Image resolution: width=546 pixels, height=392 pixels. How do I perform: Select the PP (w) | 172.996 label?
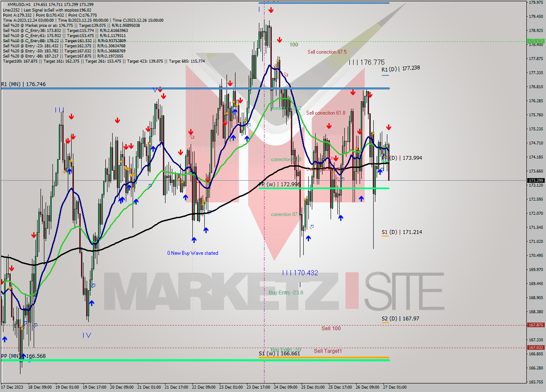pyautogui.click(x=279, y=184)
